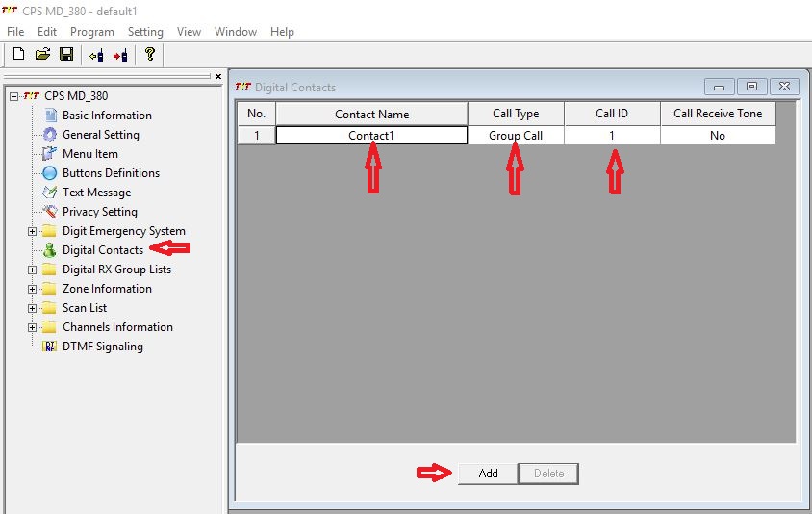812x514 pixels.
Task: Click the Group Call type cell
Action: tap(516, 135)
